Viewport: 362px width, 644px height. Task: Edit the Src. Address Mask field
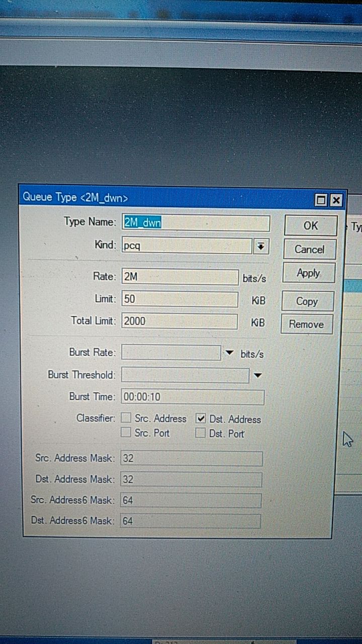(x=192, y=459)
